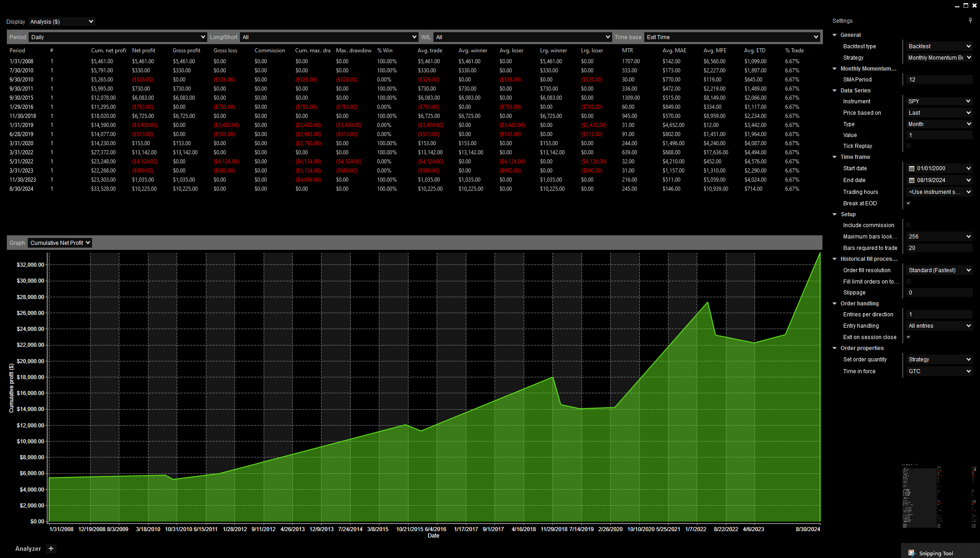Image resolution: width=980 pixels, height=558 pixels.
Task: Open the Start date calendar icon
Action: (x=912, y=168)
